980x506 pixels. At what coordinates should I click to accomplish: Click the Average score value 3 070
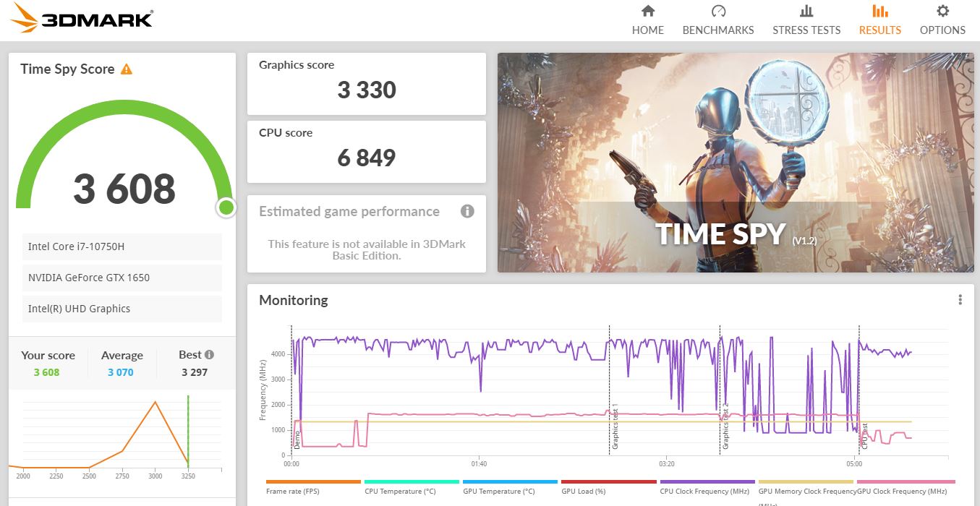click(121, 372)
